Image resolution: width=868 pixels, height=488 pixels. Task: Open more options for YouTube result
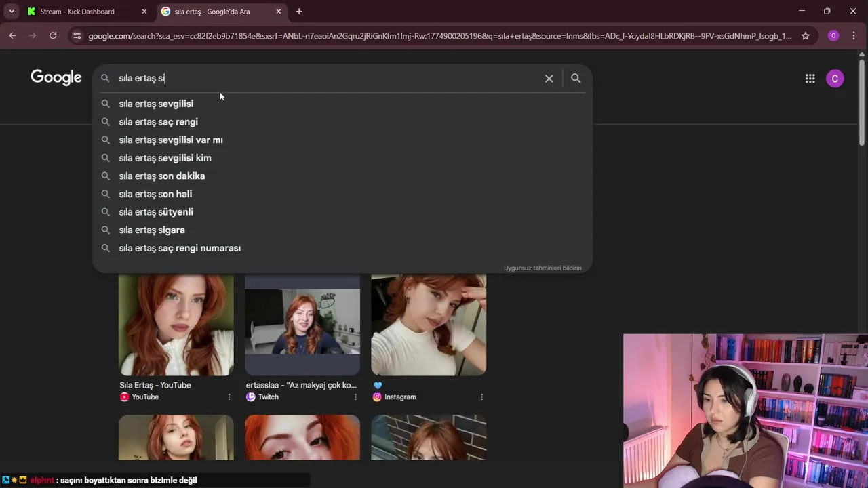tap(229, 397)
